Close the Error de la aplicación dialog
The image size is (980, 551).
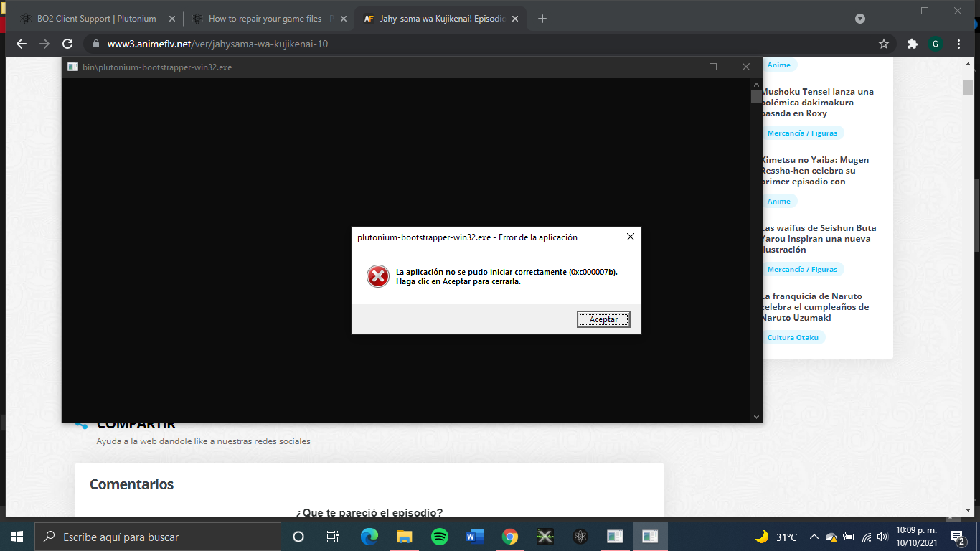point(631,237)
